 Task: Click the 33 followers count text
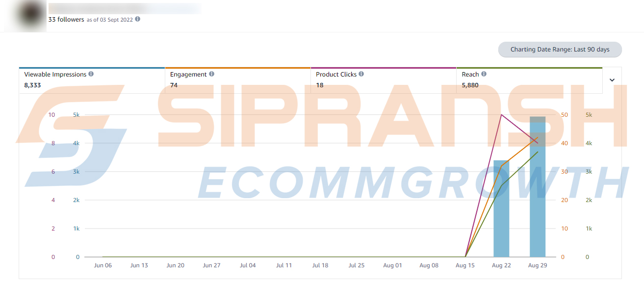click(x=66, y=20)
